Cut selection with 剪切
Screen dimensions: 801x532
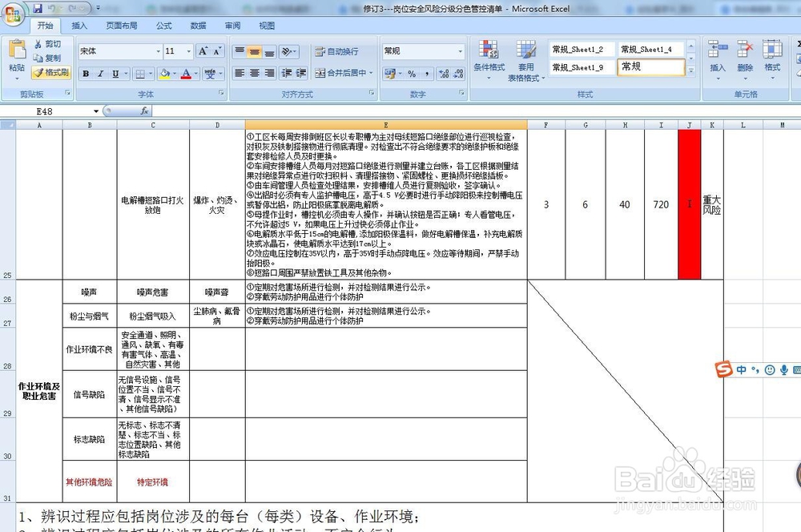pos(47,44)
